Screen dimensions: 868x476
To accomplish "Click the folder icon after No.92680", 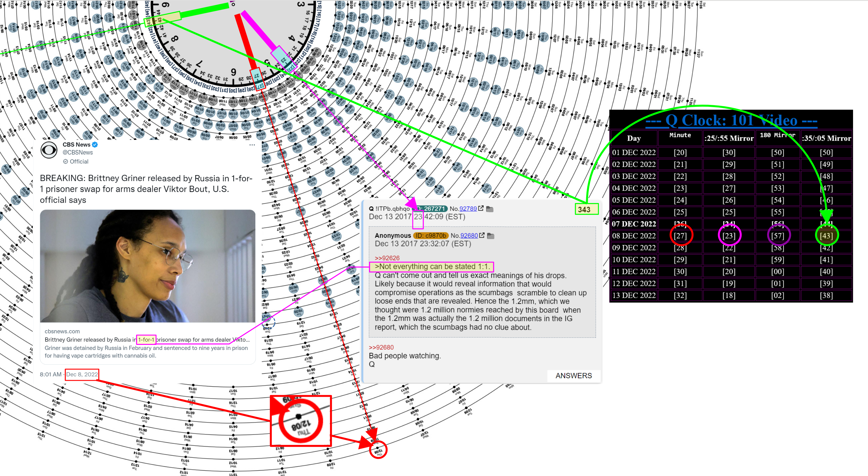I will pyautogui.click(x=491, y=236).
